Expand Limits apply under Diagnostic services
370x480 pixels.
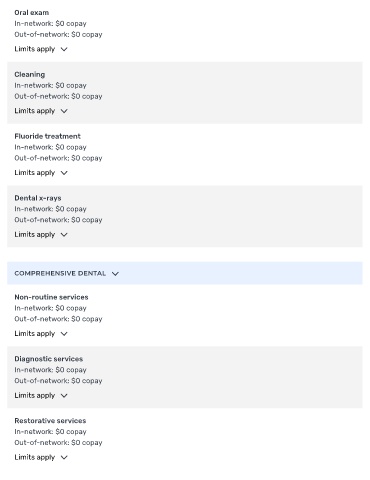click(41, 395)
